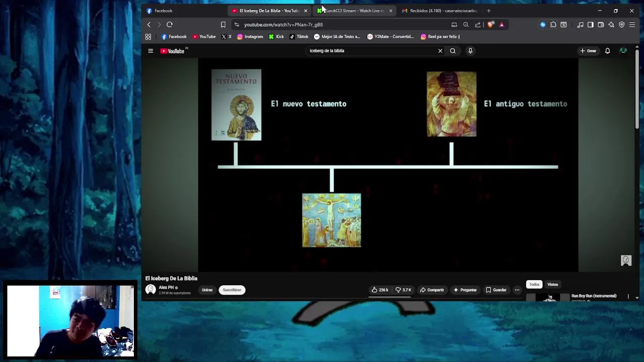
Task: Toggle the browser sidebar panel icon
Action: coord(591,25)
